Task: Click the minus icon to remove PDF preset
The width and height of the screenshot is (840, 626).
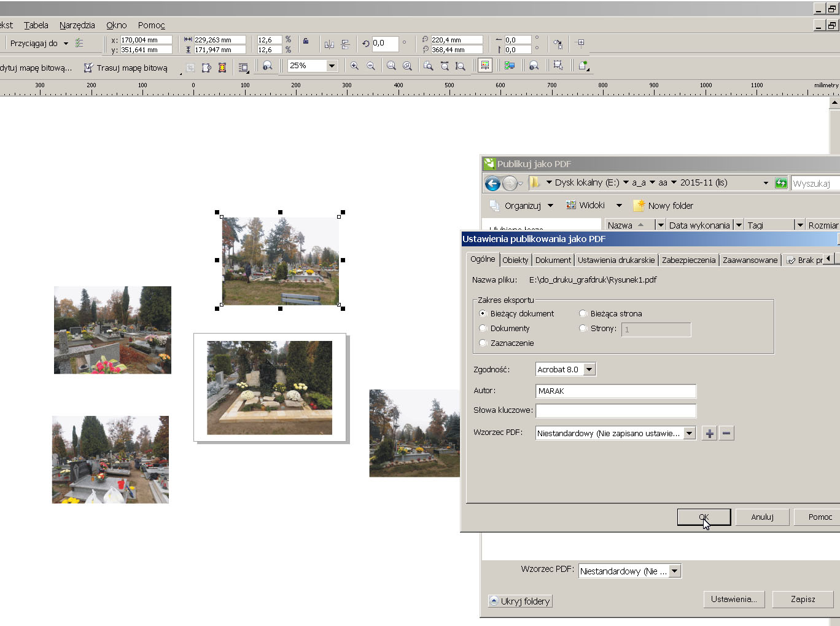Action: 726,433
